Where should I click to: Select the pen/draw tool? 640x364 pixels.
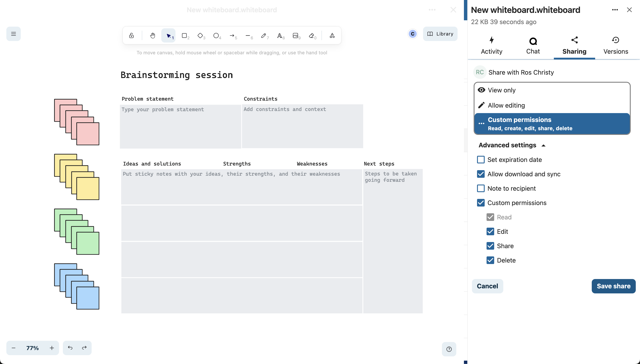click(263, 36)
